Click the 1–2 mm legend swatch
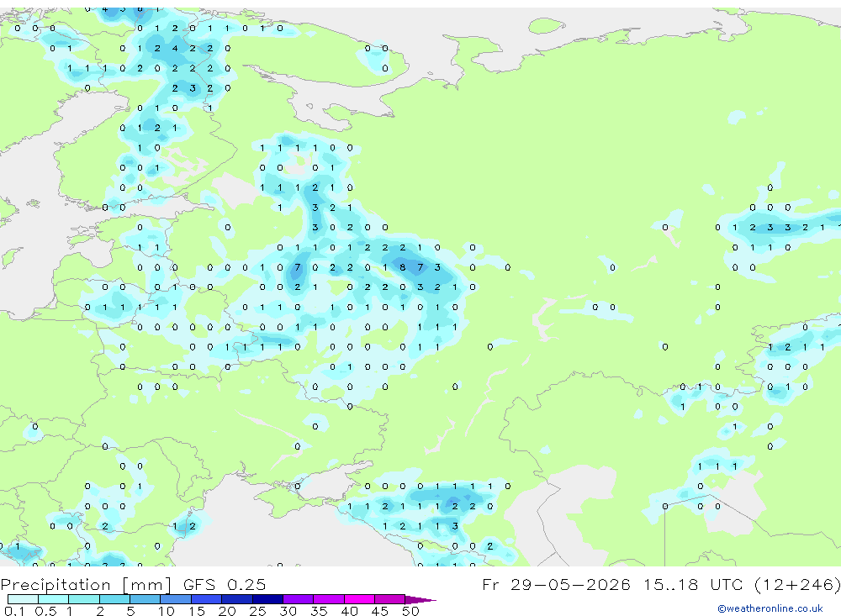Image resolution: width=841 pixels, height=616 pixels. (84, 599)
